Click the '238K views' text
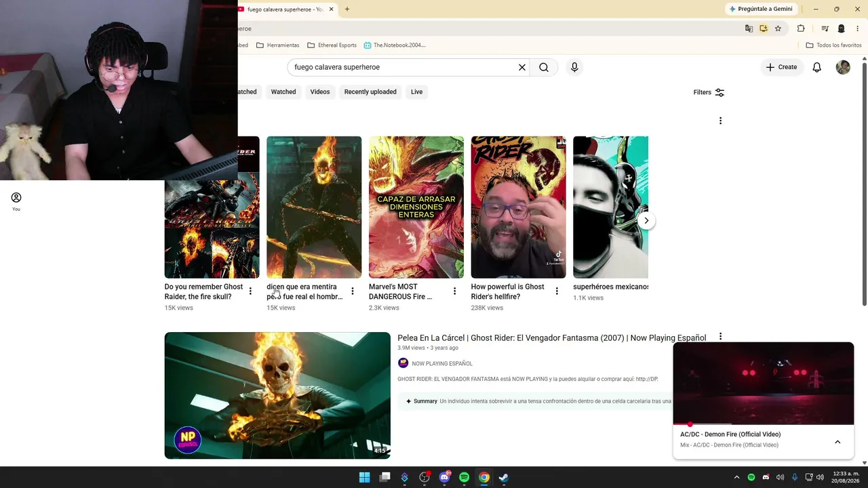 pos(487,308)
